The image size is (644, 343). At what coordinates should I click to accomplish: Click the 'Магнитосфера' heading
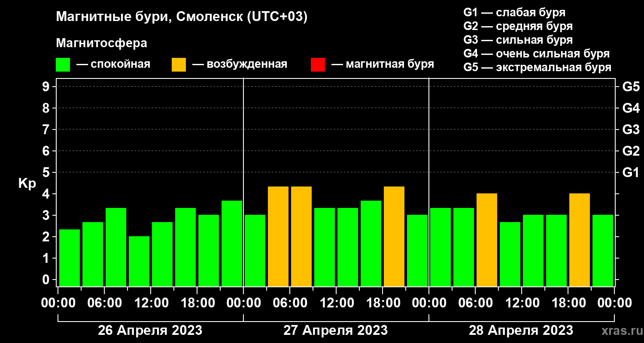(102, 44)
